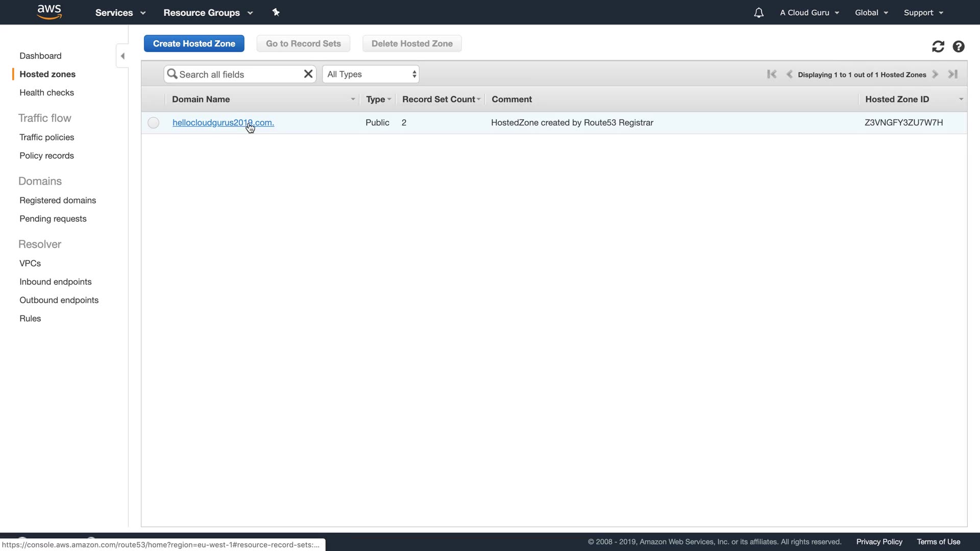Expand the Resource Groups menu

point(208,13)
